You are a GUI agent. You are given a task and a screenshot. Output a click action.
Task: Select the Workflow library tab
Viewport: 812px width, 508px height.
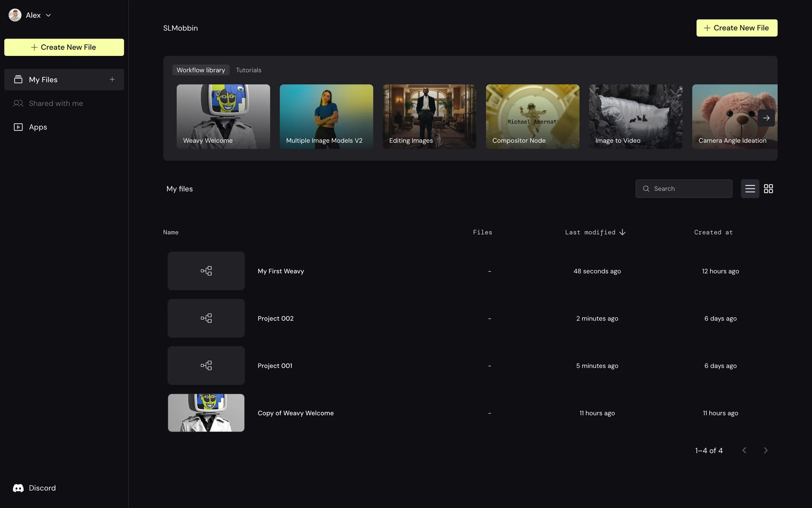point(200,70)
